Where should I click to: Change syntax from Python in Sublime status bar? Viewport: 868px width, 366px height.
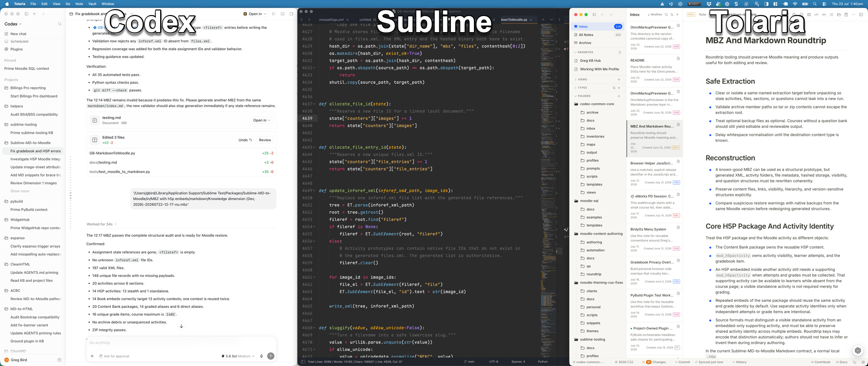pos(543,362)
